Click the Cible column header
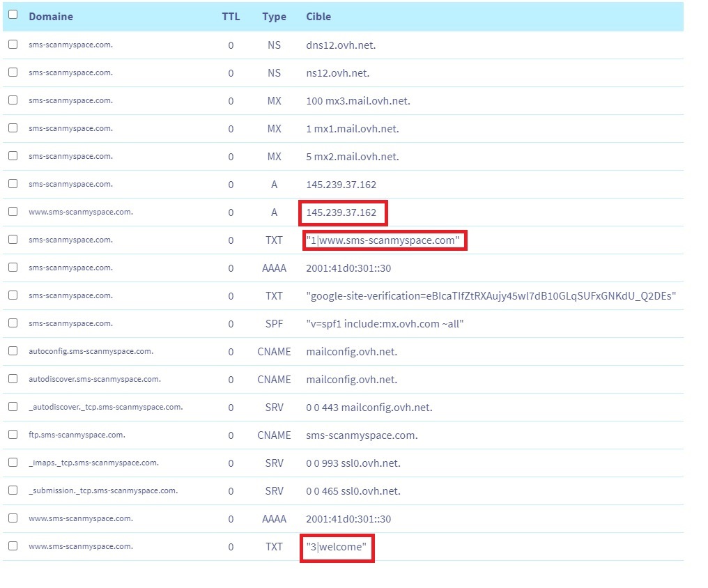 pyautogui.click(x=318, y=16)
